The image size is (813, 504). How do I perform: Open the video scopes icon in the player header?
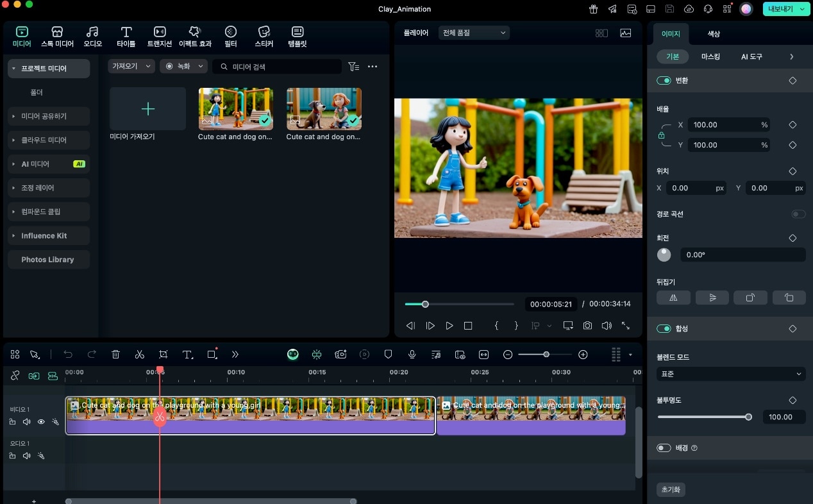tap(626, 33)
